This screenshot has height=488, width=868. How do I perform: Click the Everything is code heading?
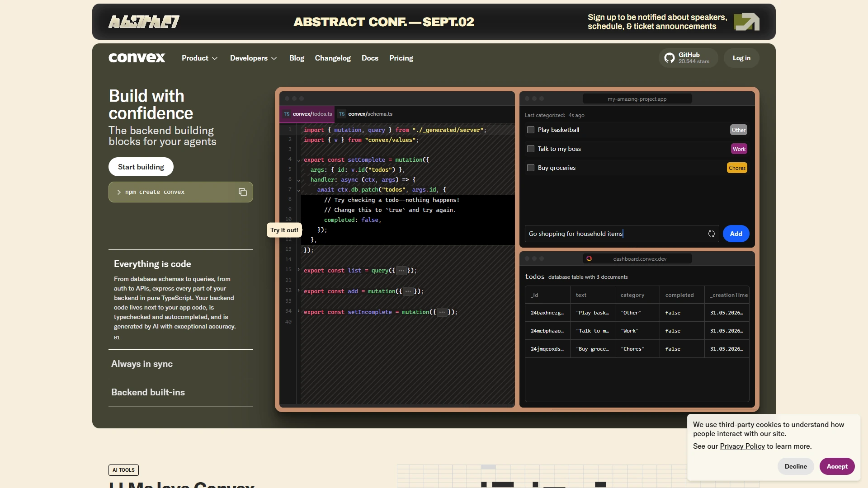[x=152, y=264]
